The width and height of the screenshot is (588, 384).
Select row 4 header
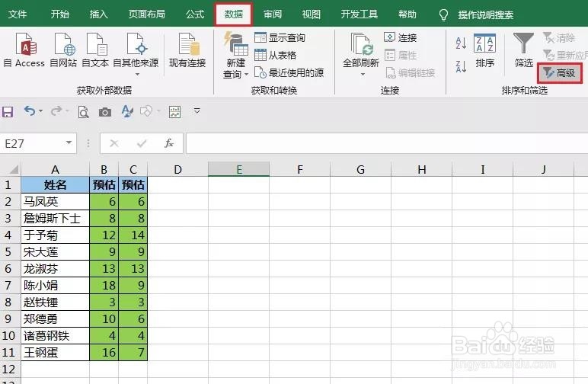click(x=8, y=235)
